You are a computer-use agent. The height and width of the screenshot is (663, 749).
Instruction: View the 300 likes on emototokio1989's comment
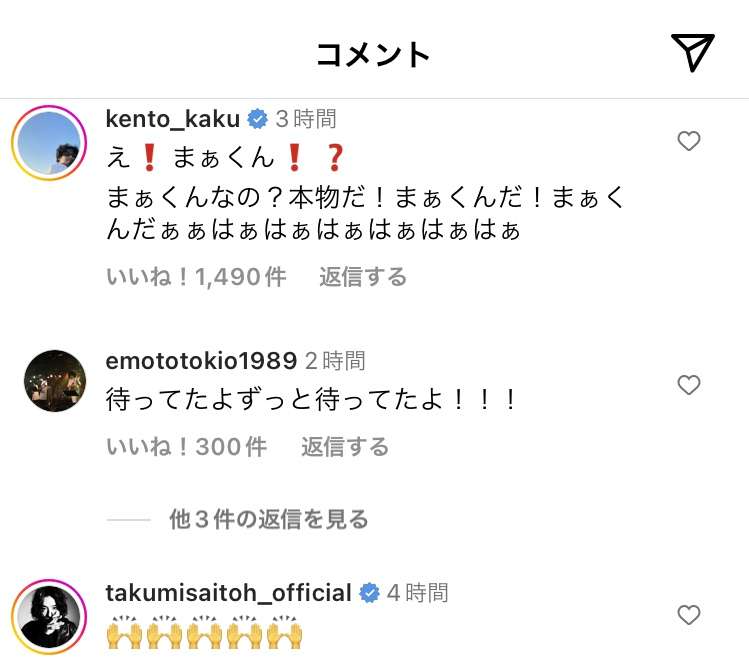187,447
